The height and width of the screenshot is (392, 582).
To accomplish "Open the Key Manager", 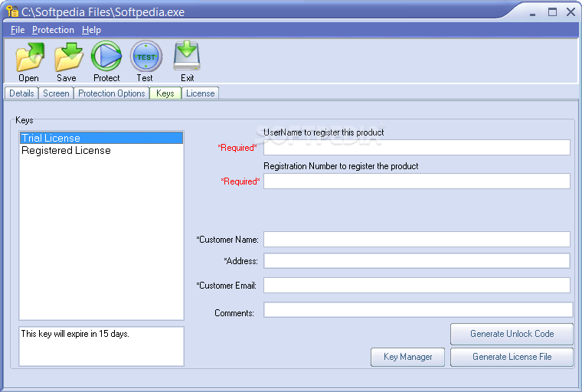I will (x=407, y=357).
